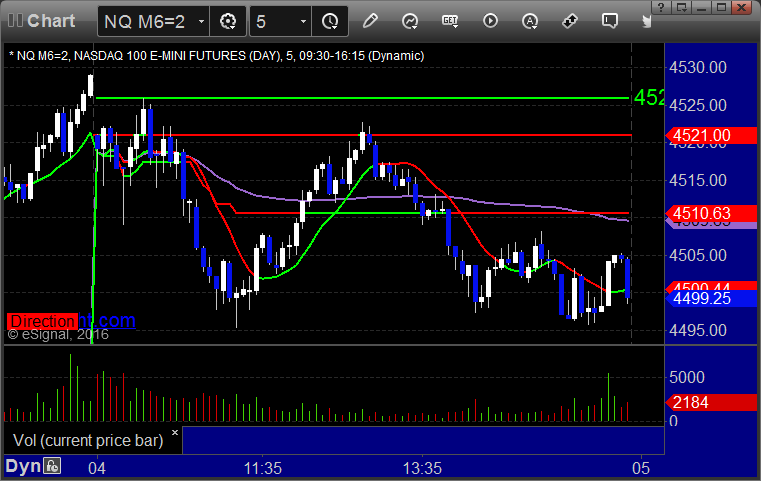Click the 4505.00 price axis label
761x481 pixels.
[698, 255]
